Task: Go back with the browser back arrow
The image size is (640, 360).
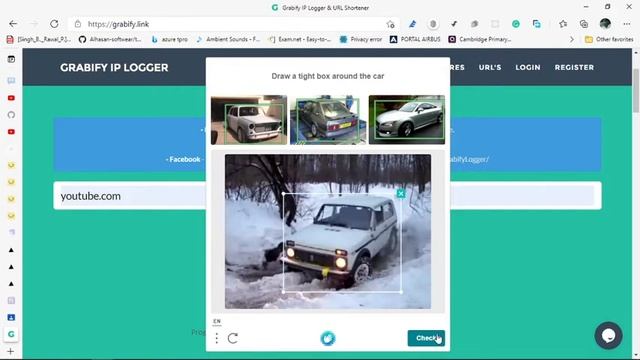Action: click(x=13, y=24)
